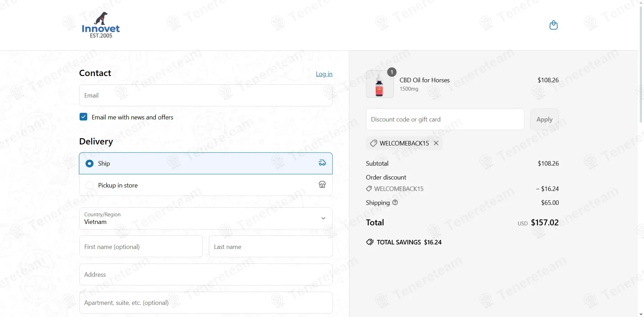This screenshot has height=317, width=644.
Task: Click the Last name field
Action: click(x=270, y=247)
